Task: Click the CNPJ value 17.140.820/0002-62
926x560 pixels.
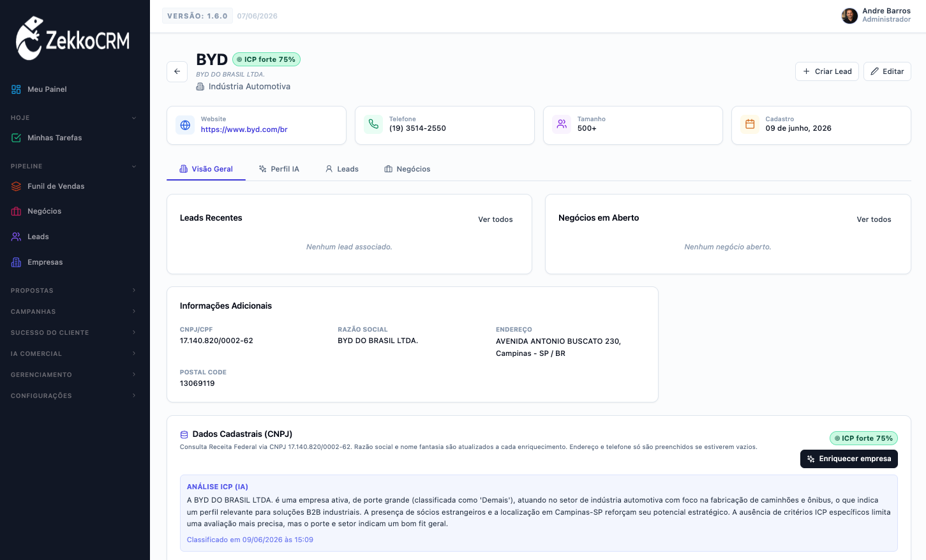Action: tap(216, 341)
